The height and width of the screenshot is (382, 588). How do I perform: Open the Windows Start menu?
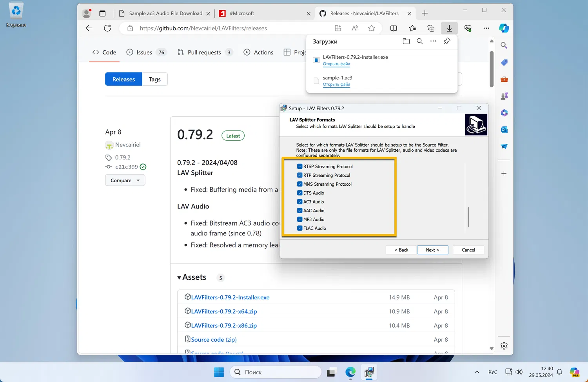tap(219, 372)
